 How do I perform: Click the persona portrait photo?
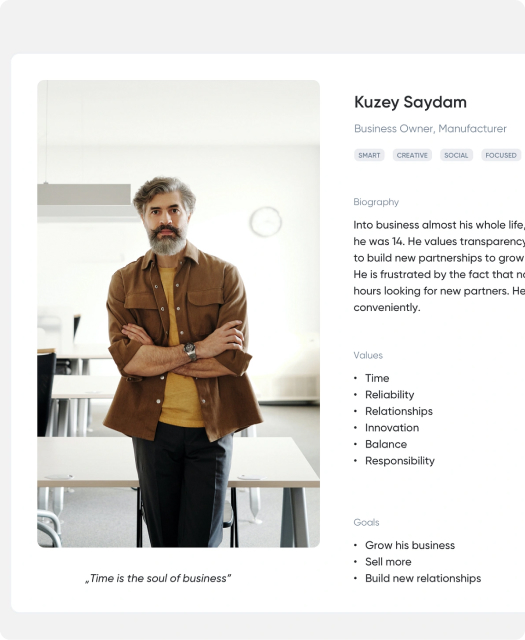click(178, 313)
